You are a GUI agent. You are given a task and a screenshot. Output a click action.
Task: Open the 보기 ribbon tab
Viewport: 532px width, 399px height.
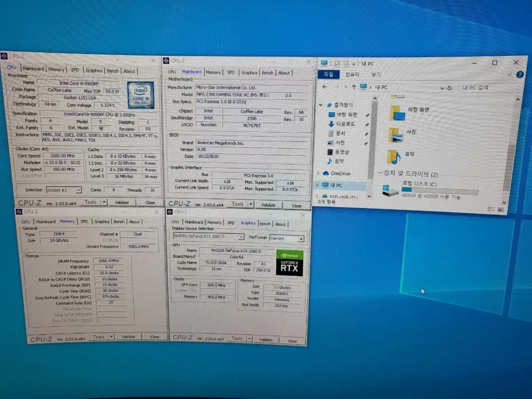click(x=376, y=74)
